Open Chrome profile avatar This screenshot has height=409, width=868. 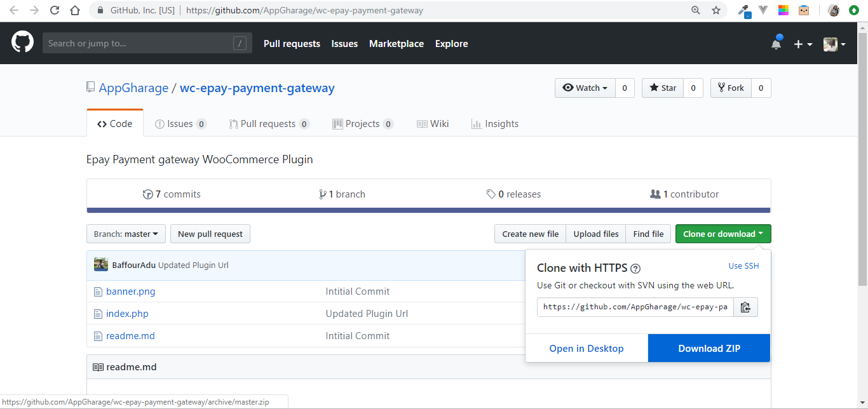pos(834,10)
